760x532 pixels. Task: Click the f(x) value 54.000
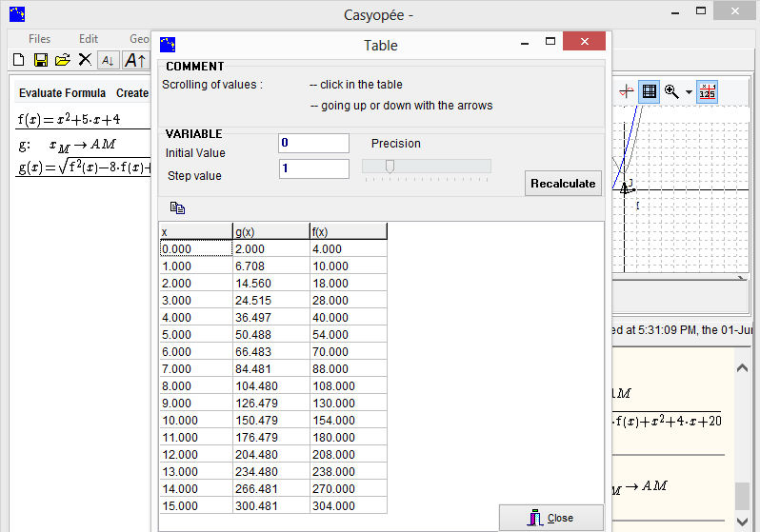[348, 335]
